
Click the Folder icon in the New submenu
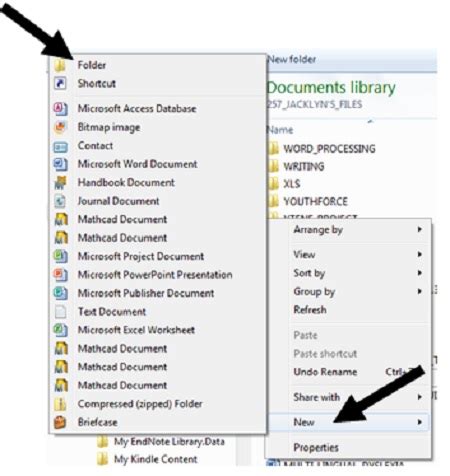point(60,65)
